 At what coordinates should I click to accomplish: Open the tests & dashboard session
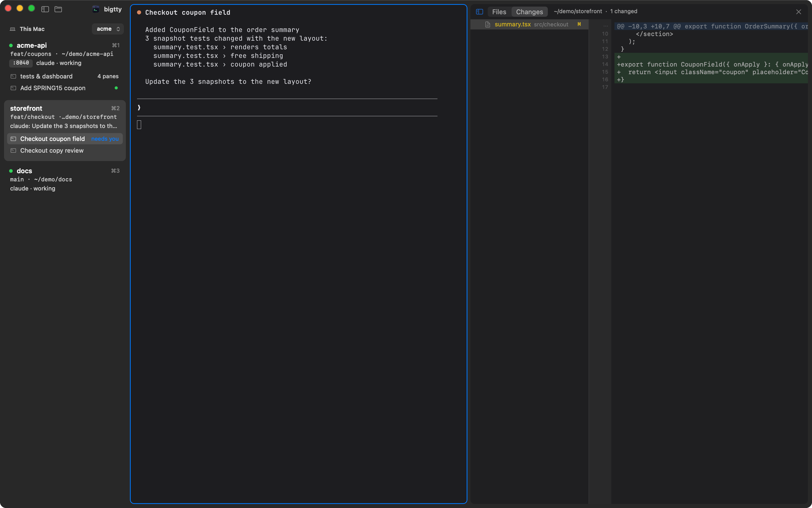[x=64, y=76]
